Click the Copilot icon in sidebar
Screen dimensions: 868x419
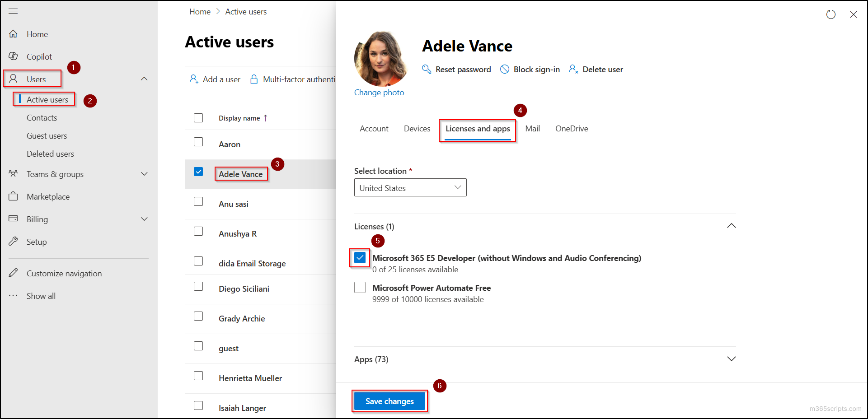14,56
